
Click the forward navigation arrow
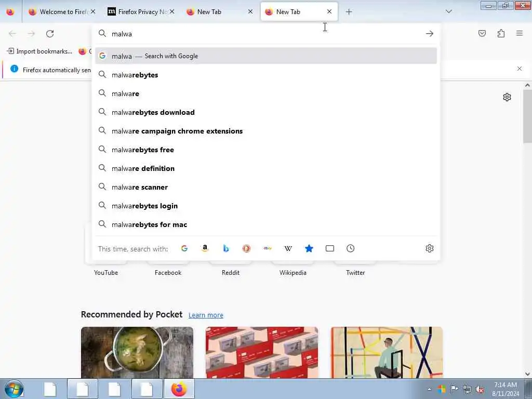[x=31, y=34]
